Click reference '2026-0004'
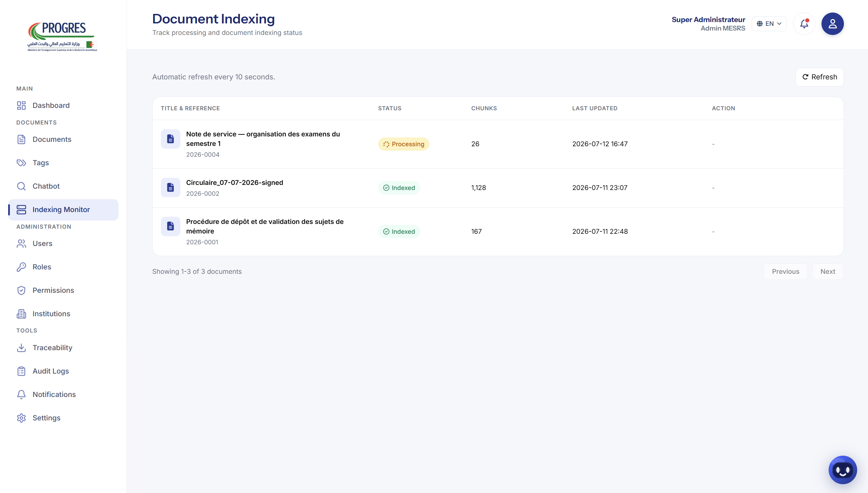Screen dimensions: 868x493 click(x=203, y=155)
